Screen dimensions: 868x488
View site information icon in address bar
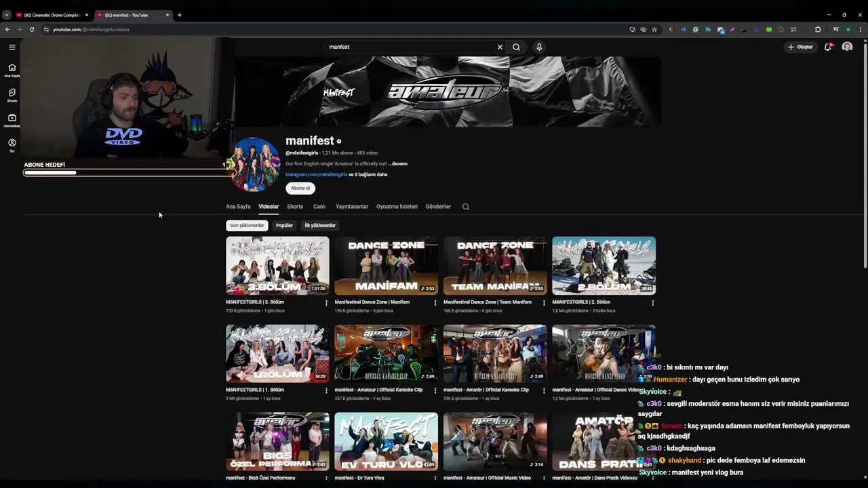(x=46, y=29)
